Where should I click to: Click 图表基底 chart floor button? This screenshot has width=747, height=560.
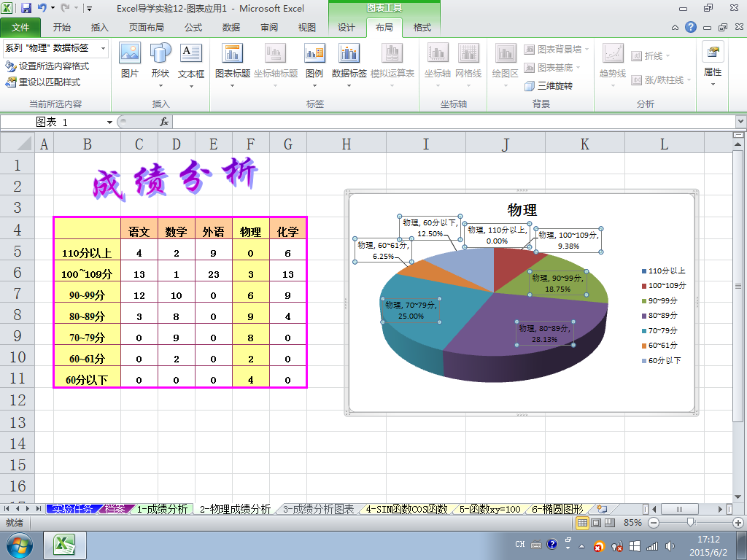tap(551, 68)
